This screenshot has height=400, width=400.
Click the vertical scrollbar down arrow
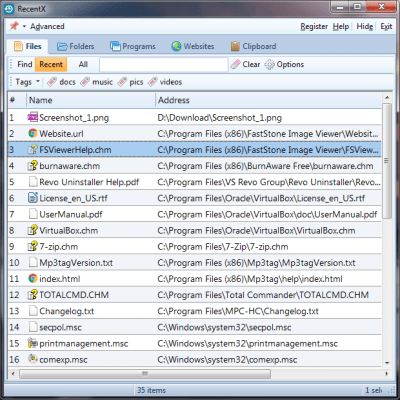[x=387, y=363]
